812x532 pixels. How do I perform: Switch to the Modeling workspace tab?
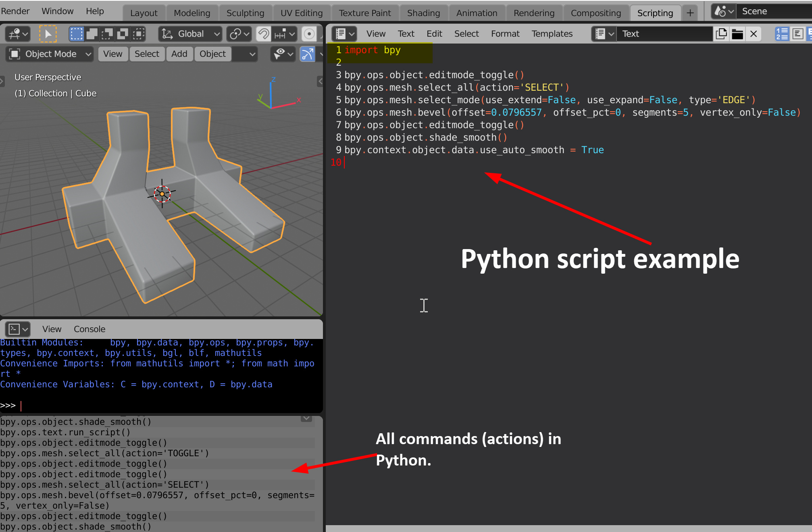192,12
